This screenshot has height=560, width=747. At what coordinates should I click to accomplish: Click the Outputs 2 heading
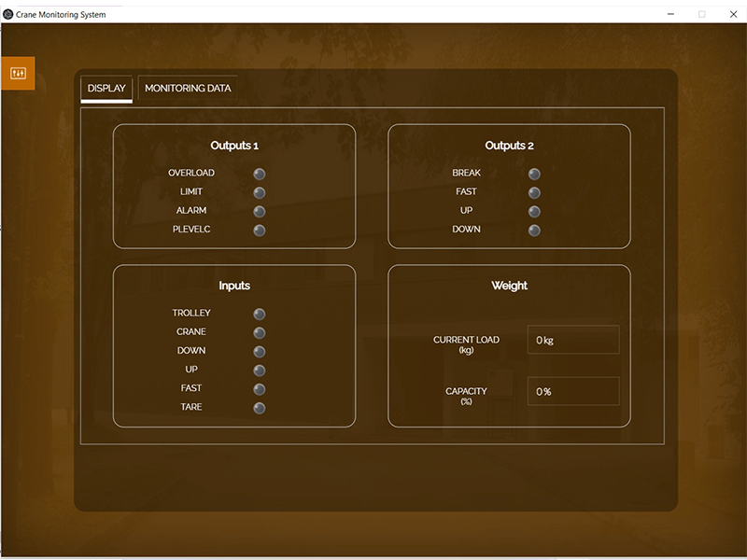click(509, 146)
